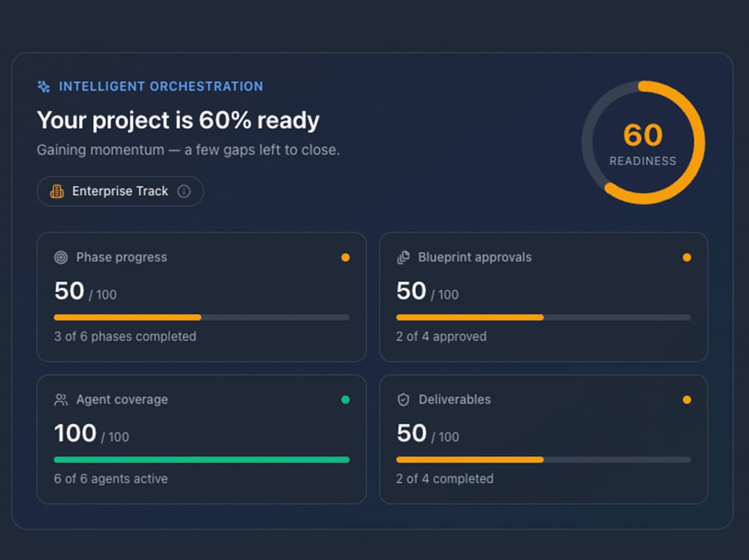Screen dimensions: 749x560
Task: Click the Phase progress score 50 / 100
Action: click(x=86, y=292)
